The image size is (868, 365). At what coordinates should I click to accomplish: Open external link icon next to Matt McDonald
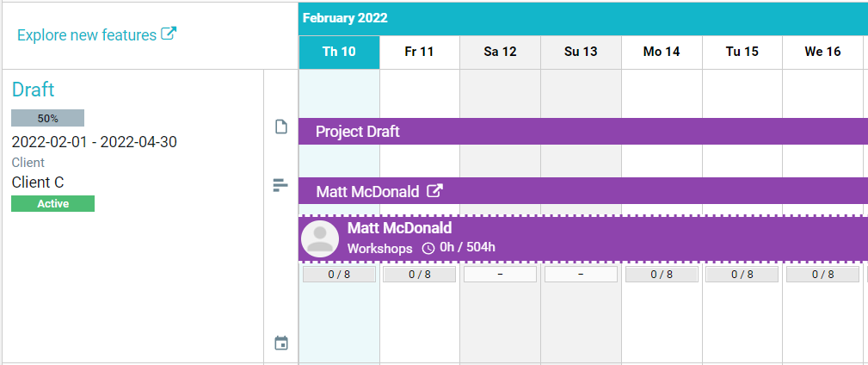(436, 191)
